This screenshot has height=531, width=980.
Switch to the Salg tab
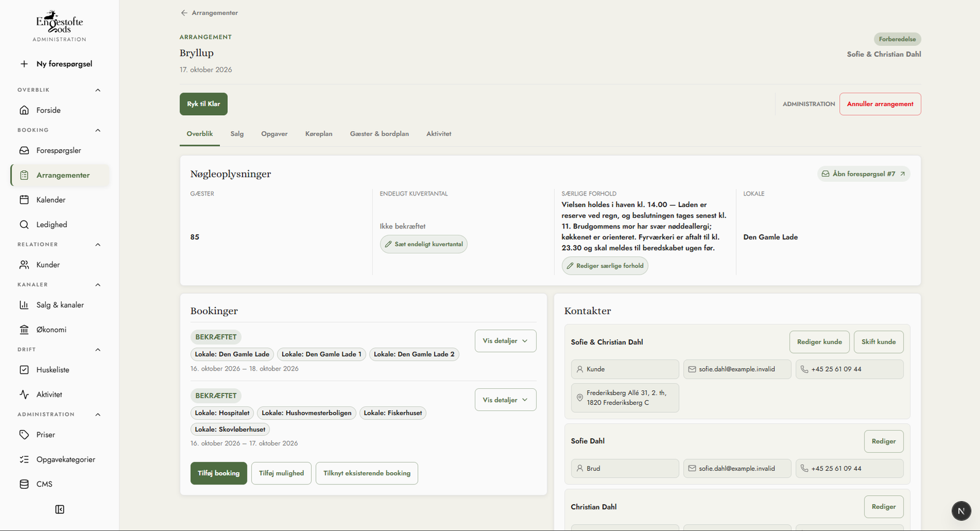(237, 134)
